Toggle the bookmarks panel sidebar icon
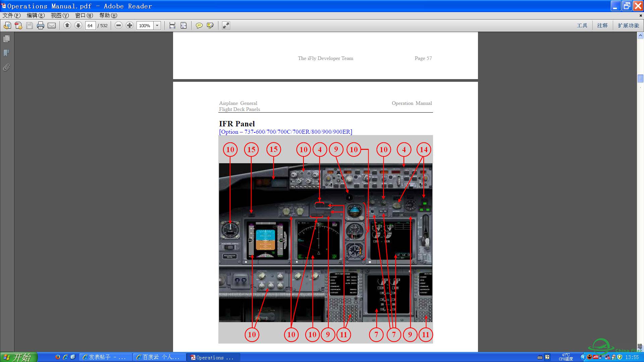Image resolution: width=644 pixels, height=362 pixels. 7,53
